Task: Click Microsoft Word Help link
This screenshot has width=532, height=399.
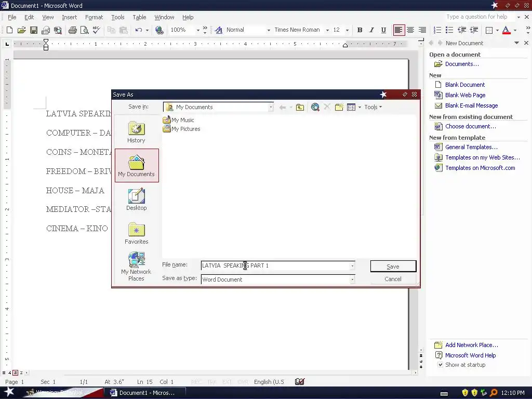Action: pos(470,355)
